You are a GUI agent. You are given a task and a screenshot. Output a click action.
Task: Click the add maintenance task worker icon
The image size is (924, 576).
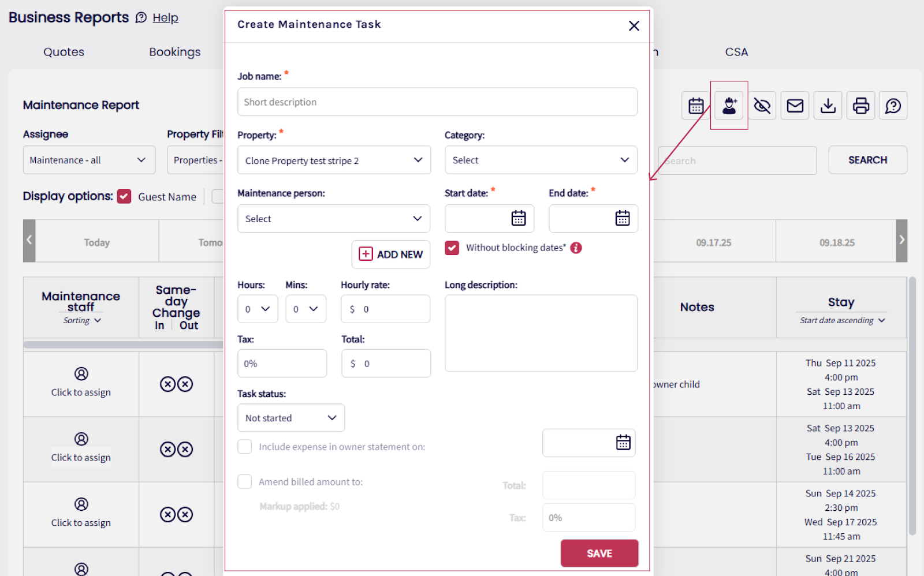729,106
